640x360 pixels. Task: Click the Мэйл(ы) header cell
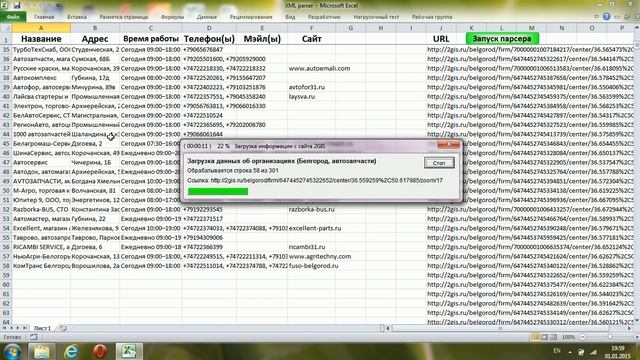[262, 39]
